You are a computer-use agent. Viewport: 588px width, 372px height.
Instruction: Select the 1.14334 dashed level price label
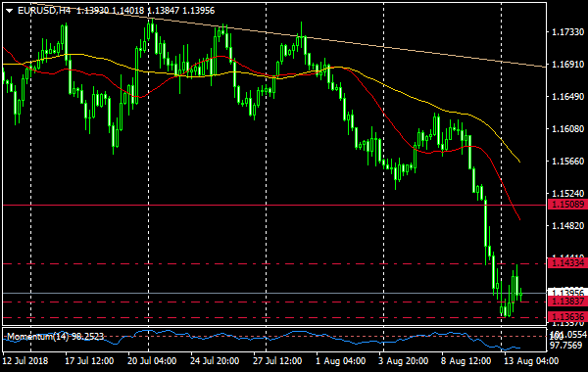pos(568,263)
